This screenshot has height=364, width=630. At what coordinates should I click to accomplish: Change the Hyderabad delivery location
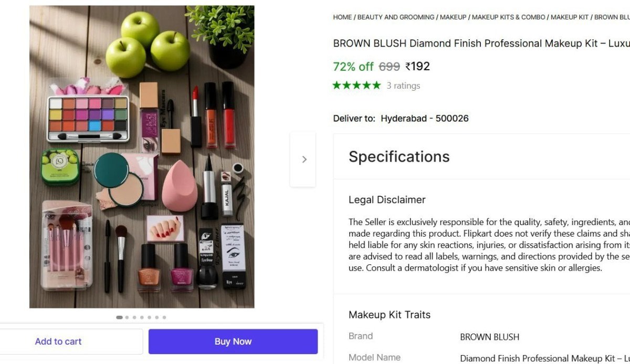tap(424, 118)
